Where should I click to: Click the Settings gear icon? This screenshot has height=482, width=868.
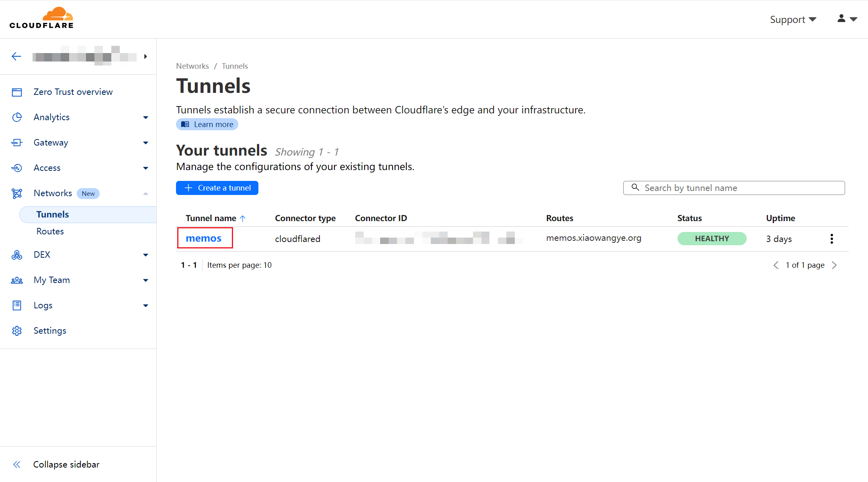17,331
